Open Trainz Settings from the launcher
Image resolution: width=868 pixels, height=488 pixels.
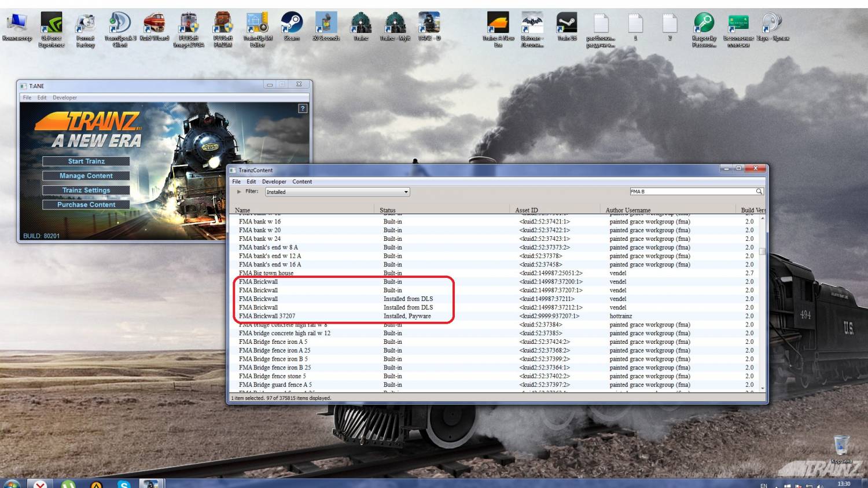coord(86,190)
